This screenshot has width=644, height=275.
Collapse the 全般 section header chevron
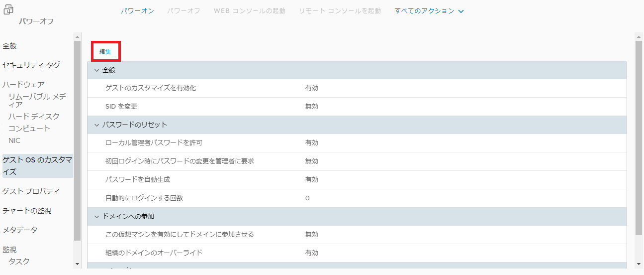[97, 70]
